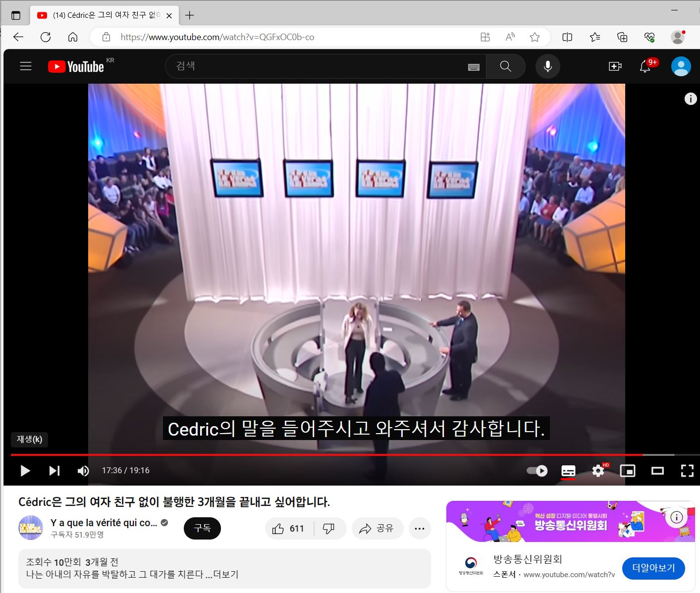
Task: Seek on the red video progress bar
Action: point(327,454)
